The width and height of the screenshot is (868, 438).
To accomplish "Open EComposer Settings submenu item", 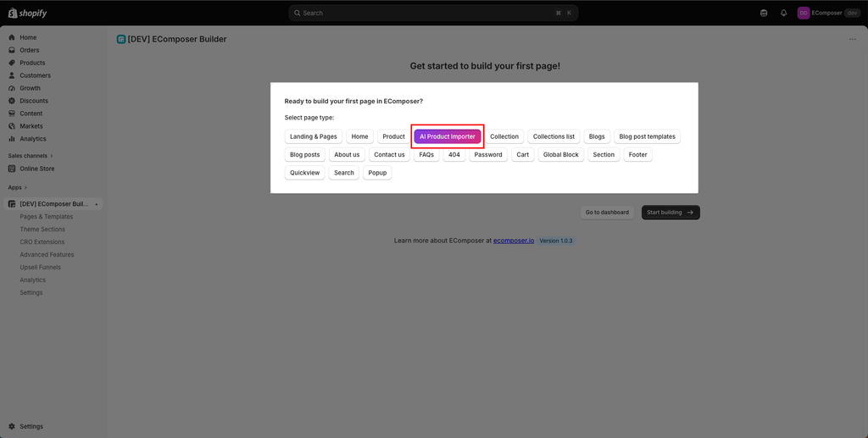I will [x=31, y=293].
